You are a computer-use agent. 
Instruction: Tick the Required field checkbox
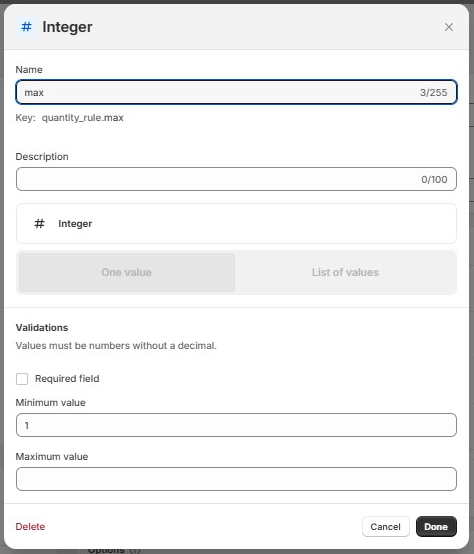point(22,379)
